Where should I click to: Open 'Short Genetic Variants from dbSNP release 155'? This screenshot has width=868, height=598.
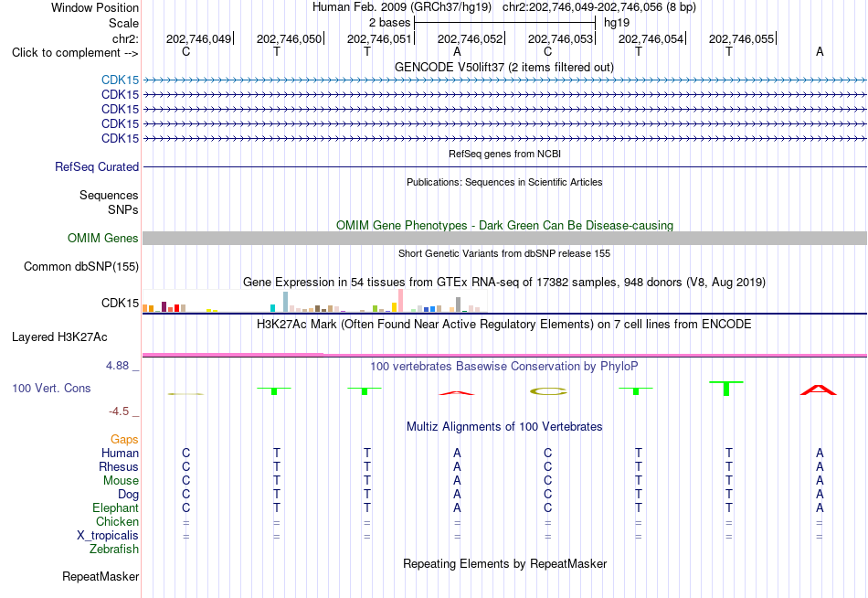tap(504, 253)
